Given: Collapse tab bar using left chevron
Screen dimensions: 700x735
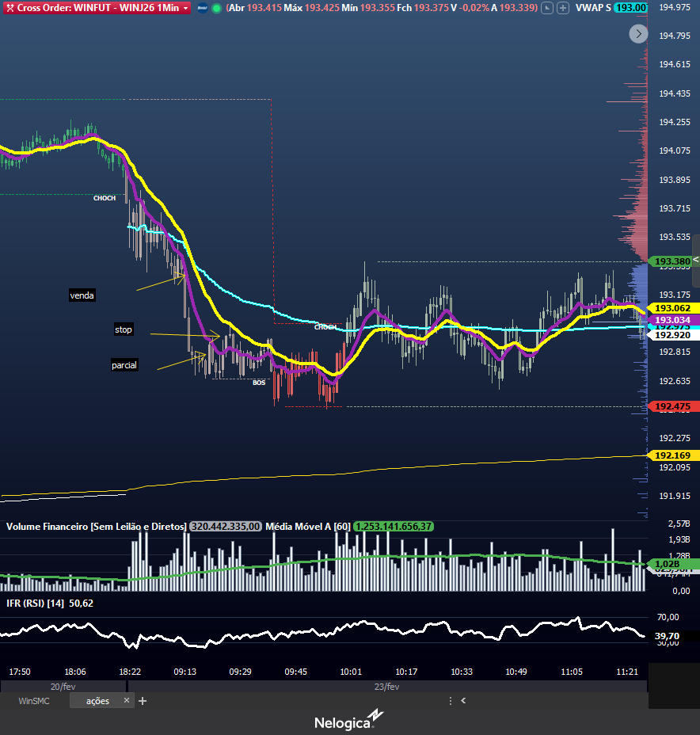Looking at the screenshot, I should (463, 701).
